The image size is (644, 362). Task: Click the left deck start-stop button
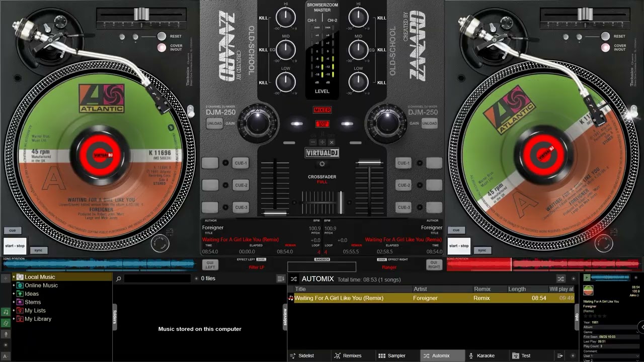click(15, 246)
